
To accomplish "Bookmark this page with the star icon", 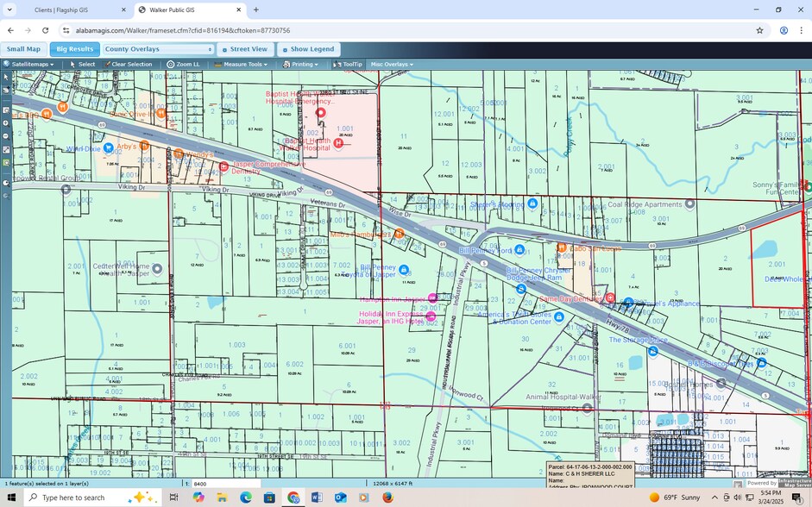I will [759, 30].
